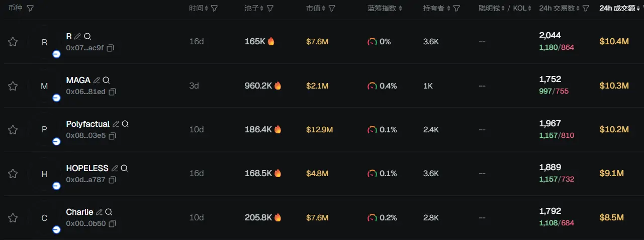
Task: Open the 币种 column filter
Action: click(30, 9)
